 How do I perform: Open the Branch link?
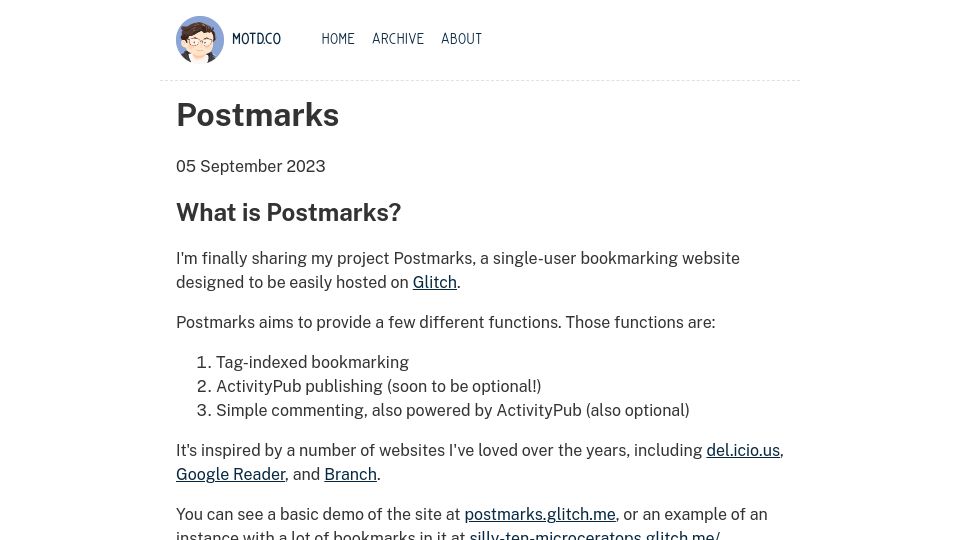coord(350,474)
